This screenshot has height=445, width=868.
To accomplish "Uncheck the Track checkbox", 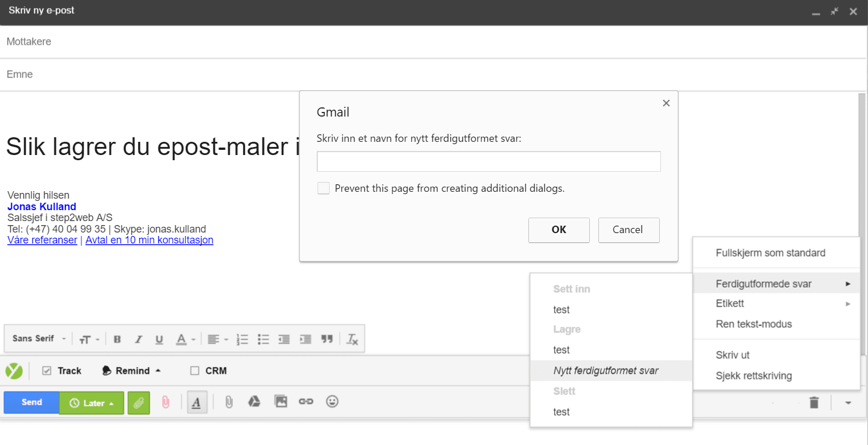I will tap(47, 371).
